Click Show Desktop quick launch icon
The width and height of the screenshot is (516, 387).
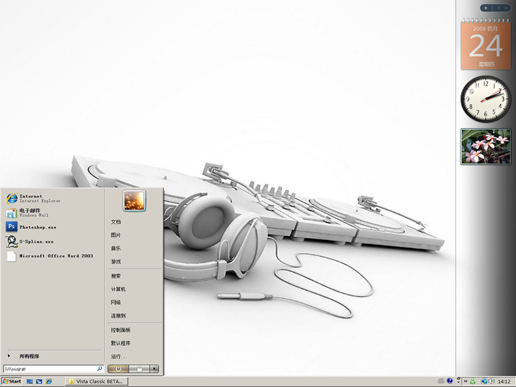click(x=30, y=381)
